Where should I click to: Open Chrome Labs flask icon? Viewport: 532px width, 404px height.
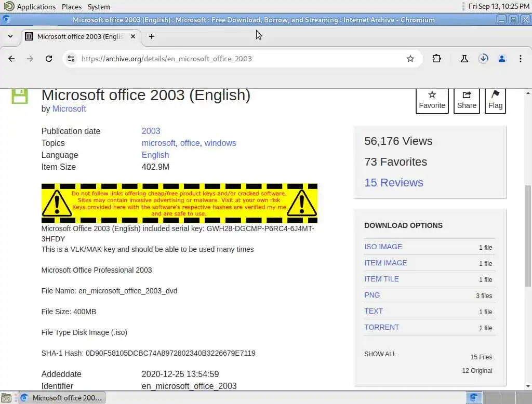pyautogui.click(x=464, y=59)
